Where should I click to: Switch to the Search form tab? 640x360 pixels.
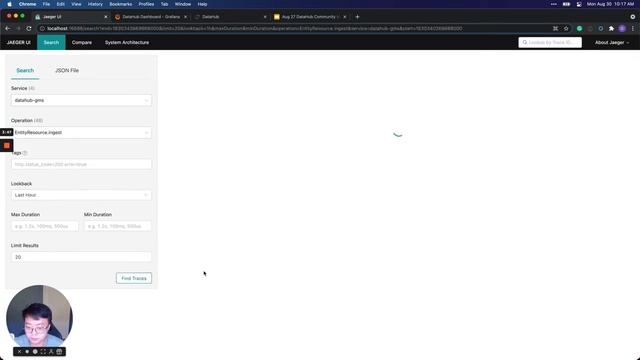[25, 71]
